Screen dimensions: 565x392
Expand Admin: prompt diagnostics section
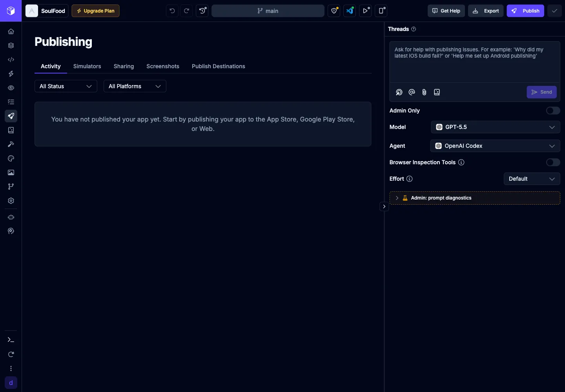(475, 198)
